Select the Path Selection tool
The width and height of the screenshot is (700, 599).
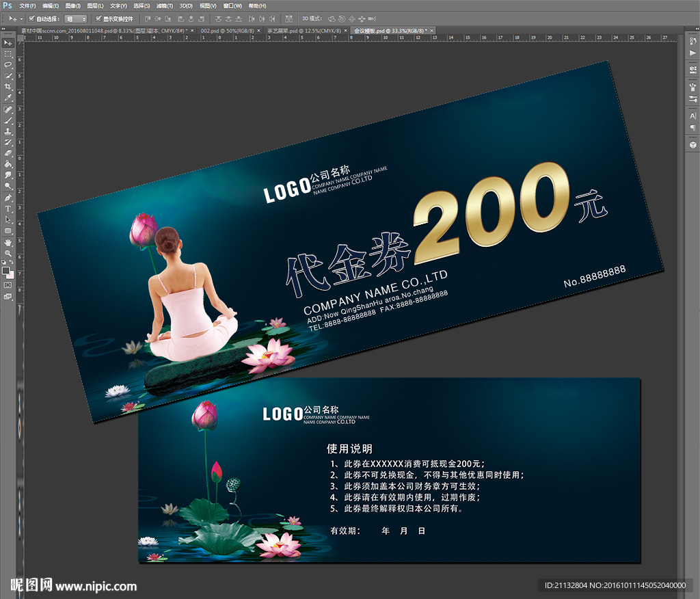8,219
